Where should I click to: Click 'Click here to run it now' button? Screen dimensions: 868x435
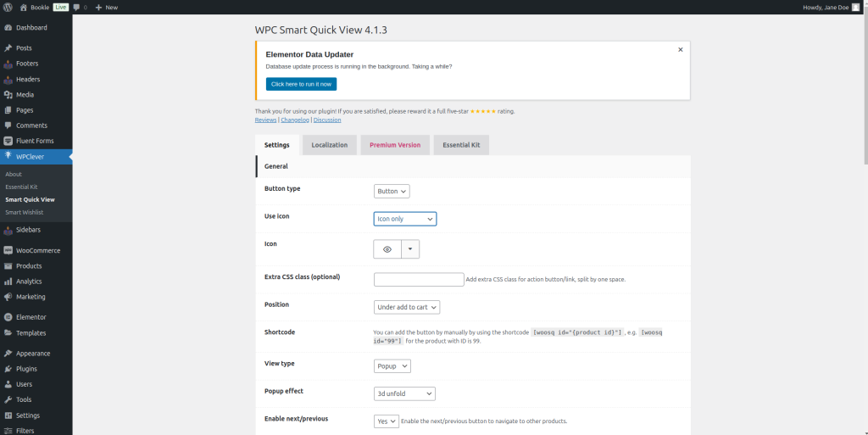301,84
